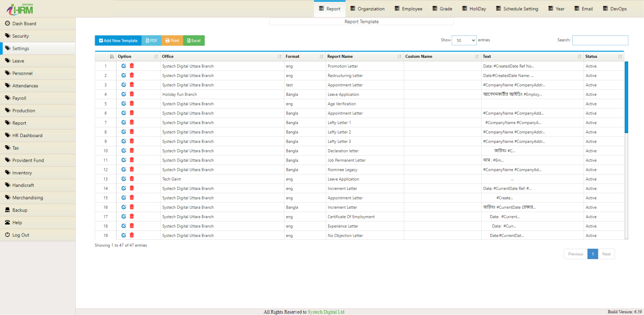This screenshot has width=644, height=315.
Task: Click the Systech Digital Ltd footer link
Action: pos(326,312)
